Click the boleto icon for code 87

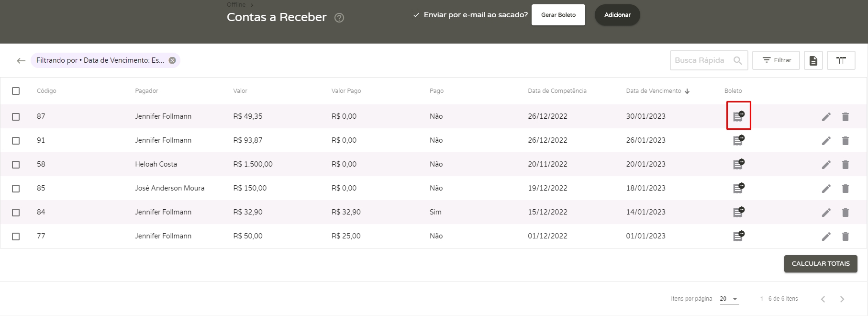click(738, 116)
